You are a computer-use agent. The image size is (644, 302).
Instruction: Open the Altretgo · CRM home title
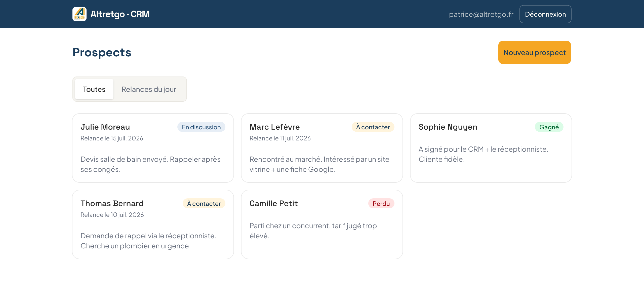[120, 14]
